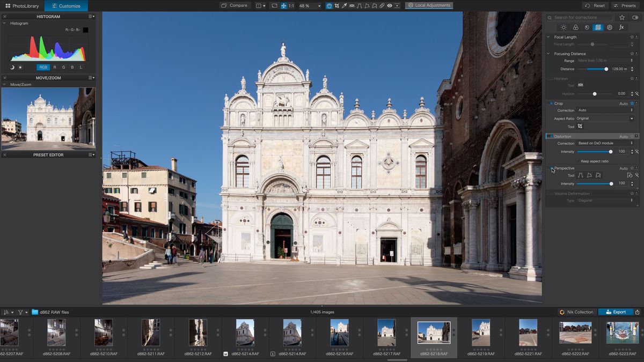Favorite the Crop panel star

coord(632,104)
